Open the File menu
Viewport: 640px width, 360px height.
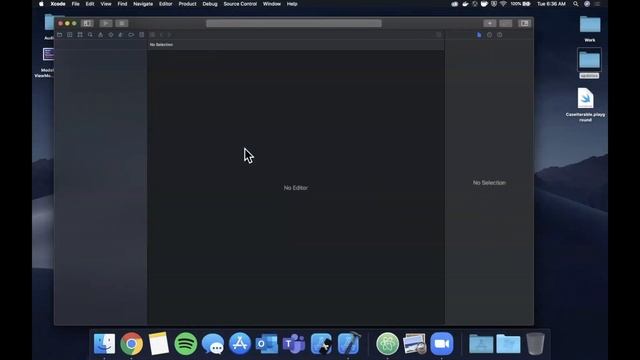point(76,4)
